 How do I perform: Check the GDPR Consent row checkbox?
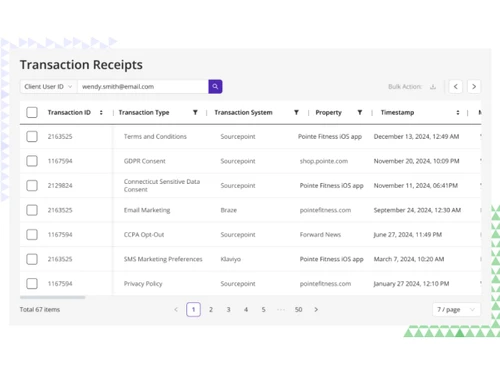pos(32,161)
